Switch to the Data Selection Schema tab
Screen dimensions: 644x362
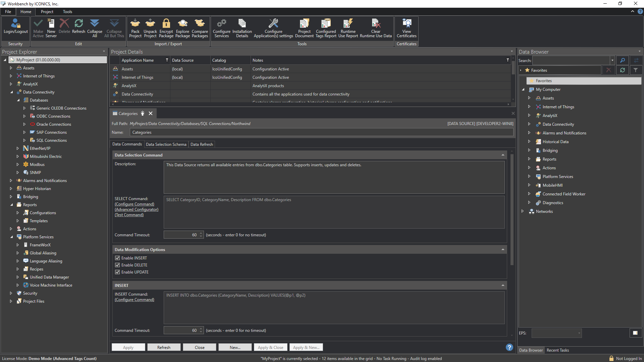click(166, 144)
